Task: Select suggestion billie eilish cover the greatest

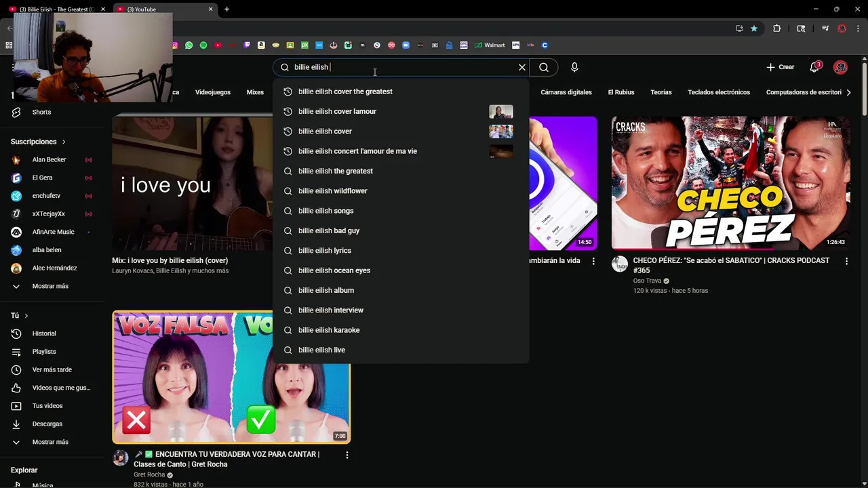Action: (401, 91)
